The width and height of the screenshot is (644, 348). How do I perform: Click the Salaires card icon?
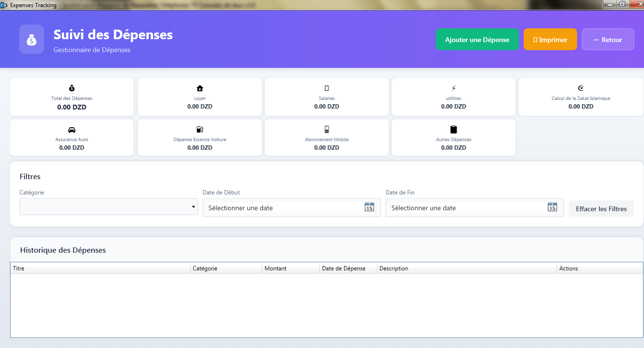tap(326, 87)
